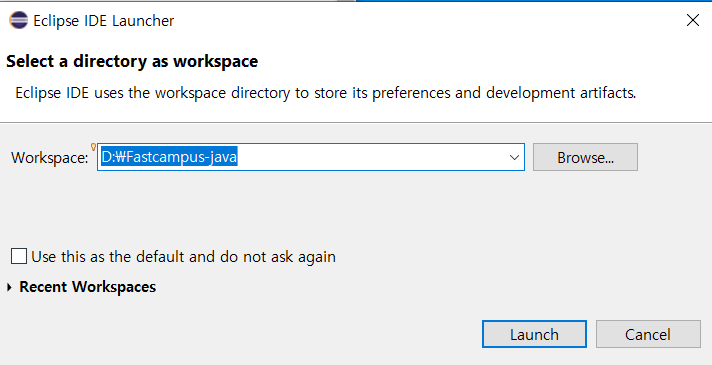712x365 pixels.
Task: Click the Eclipse logo in the title bar
Action: point(19,20)
